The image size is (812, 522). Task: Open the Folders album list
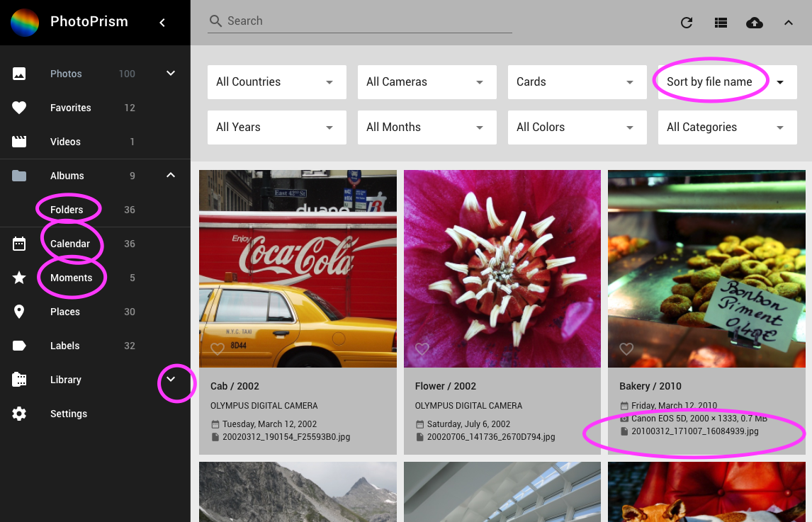[69, 210]
